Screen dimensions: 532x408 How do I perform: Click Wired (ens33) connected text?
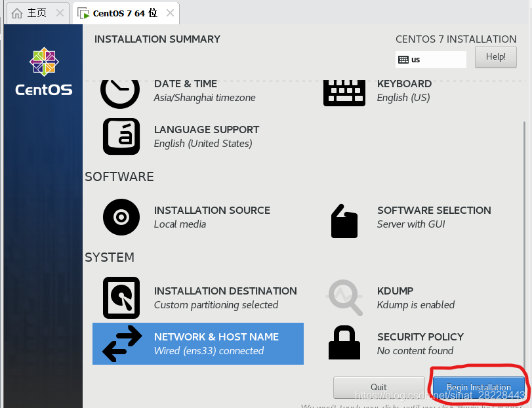[209, 351]
